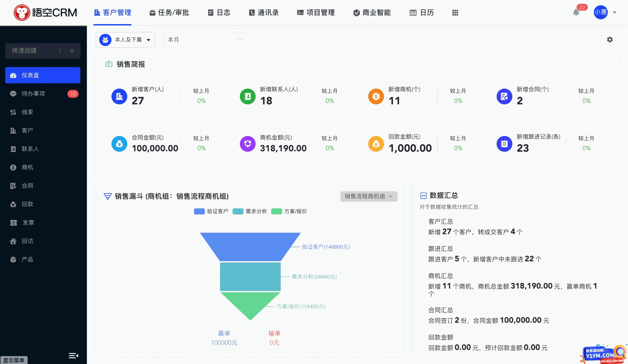
Task: Click the 跟进汇总 heading
Action: click(441, 249)
